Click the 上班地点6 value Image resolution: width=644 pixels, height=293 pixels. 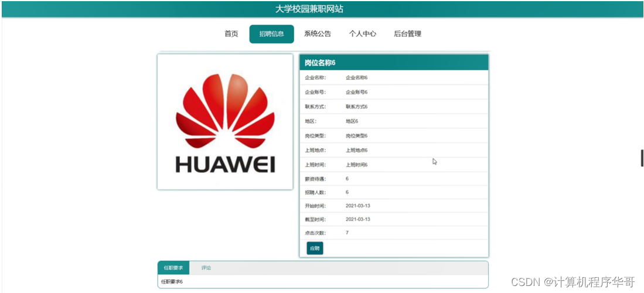click(x=356, y=151)
